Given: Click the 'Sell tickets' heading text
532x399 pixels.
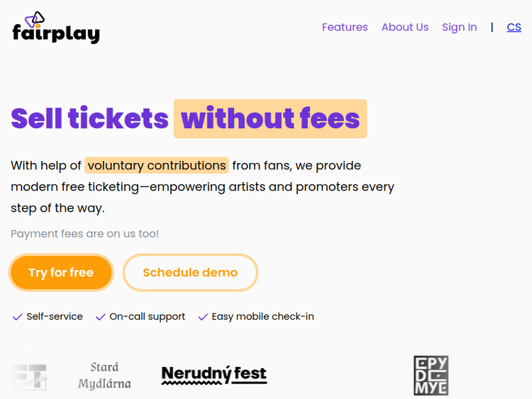Looking at the screenshot, I should pyautogui.click(x=89, y=119).
